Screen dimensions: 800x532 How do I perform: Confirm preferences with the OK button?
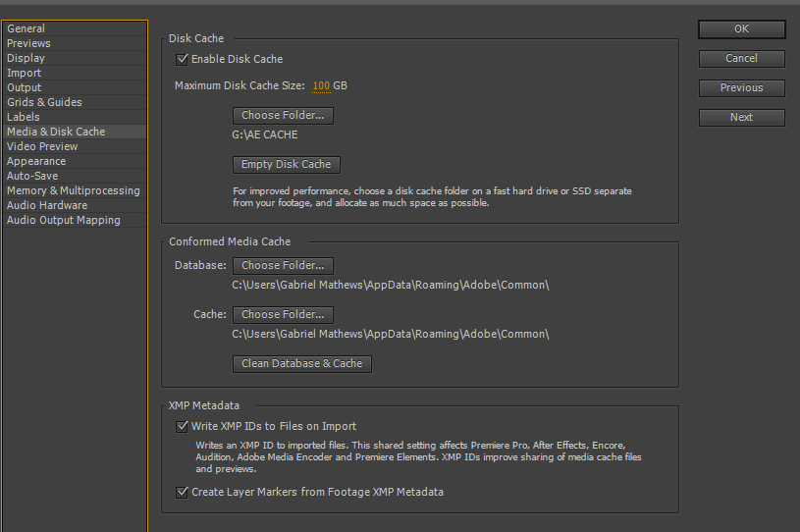741,29
